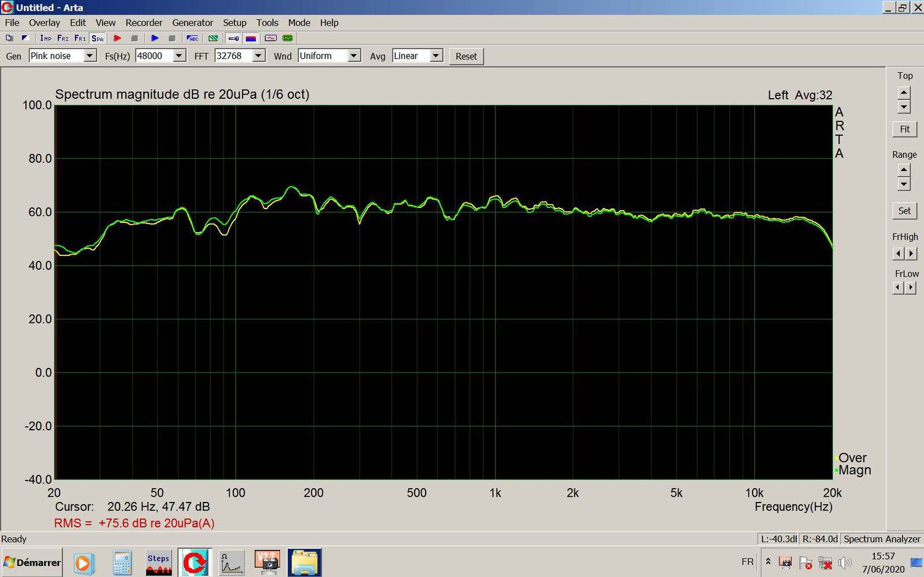
Task: Toggle the red-blue bar display icon
Action: (x=251, y=38)
